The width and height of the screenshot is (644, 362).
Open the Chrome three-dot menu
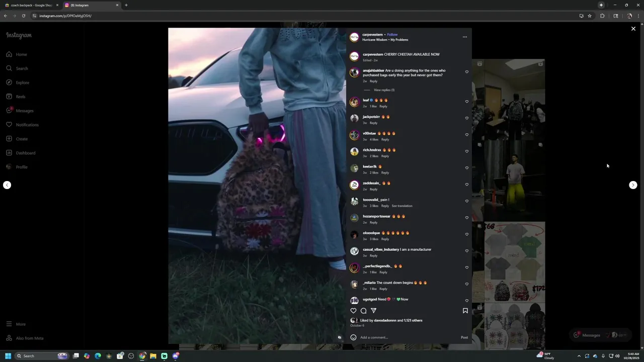638,16
